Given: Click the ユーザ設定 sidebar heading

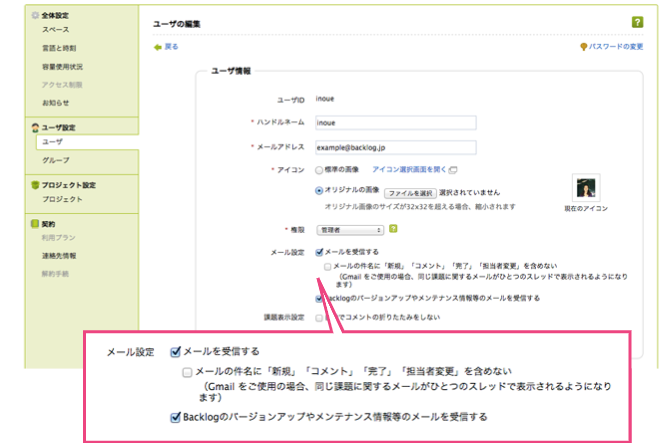Looking at the screenshot, I should 58,128.
